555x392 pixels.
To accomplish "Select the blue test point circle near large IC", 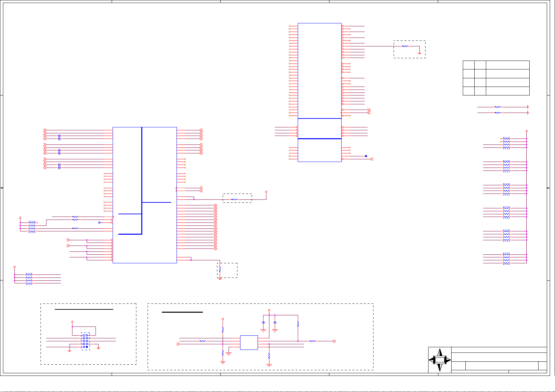I will (x=99, y=222).
